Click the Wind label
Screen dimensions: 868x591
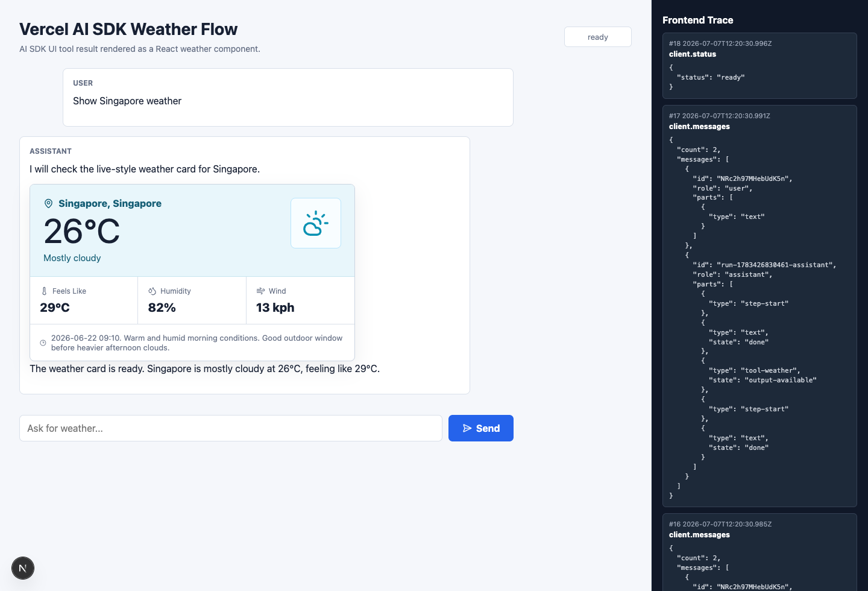[x=277, y=291]
